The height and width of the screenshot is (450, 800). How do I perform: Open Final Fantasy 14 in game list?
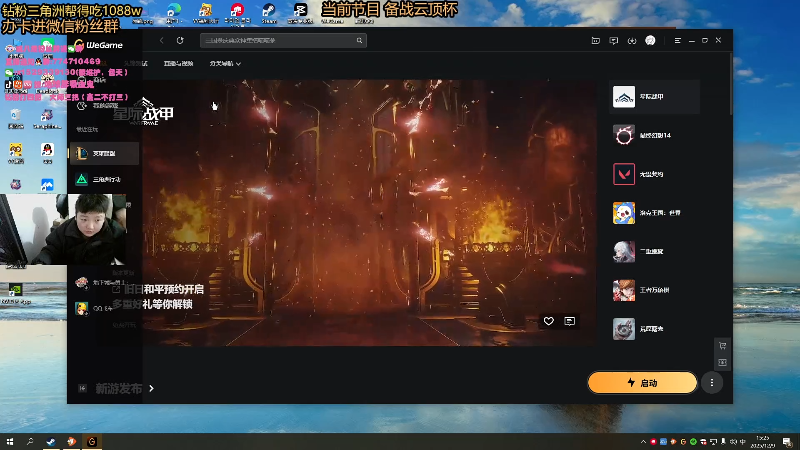coord(656,135)
